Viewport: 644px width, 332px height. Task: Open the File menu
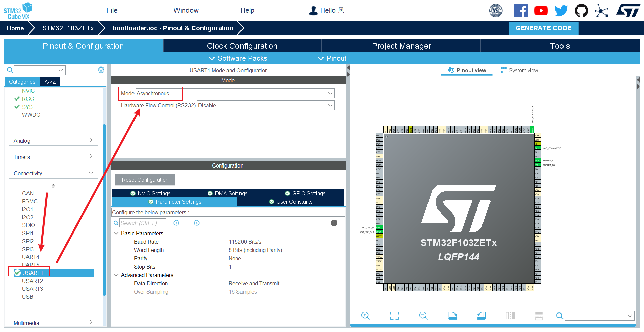tap(112, 10)
